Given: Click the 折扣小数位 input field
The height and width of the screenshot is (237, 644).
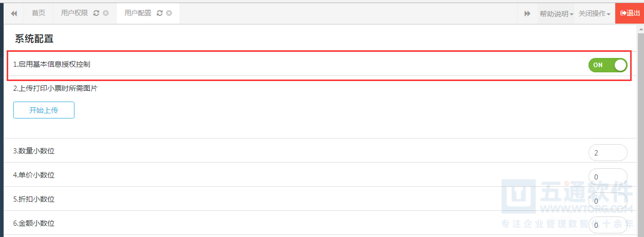Looking at the screenshot, I should 608,201.
